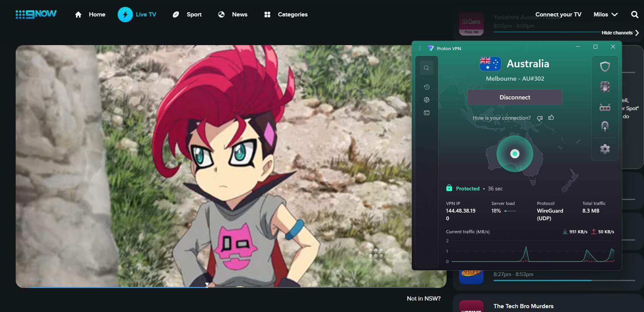Click the connected location marker on the map
Screen dimensions: 644x312
coord(515,154)
